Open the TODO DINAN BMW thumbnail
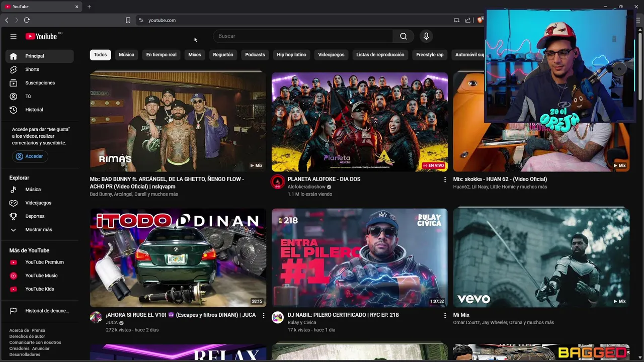The image size is (644, 362). pos(178,258)
